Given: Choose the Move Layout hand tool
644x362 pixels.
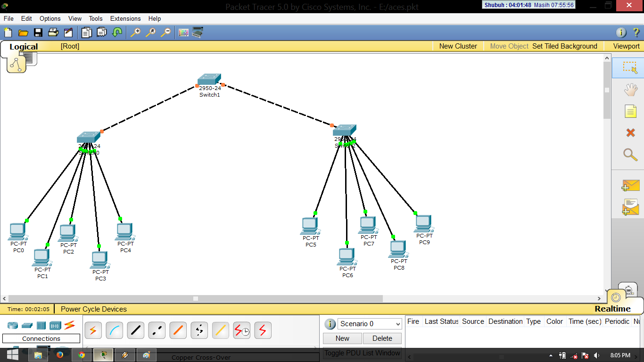Looking at the screenshot, I should [630, 89].
